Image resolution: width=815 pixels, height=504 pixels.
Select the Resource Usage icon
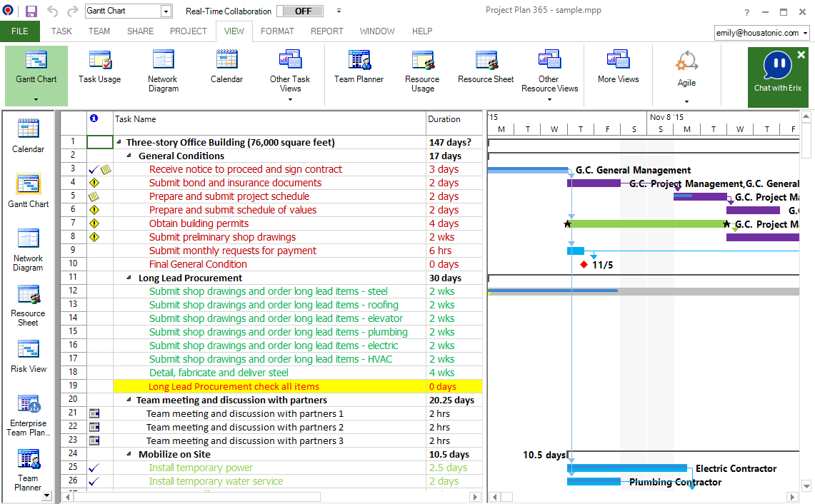pyautogui.click(x=422, y=68)
